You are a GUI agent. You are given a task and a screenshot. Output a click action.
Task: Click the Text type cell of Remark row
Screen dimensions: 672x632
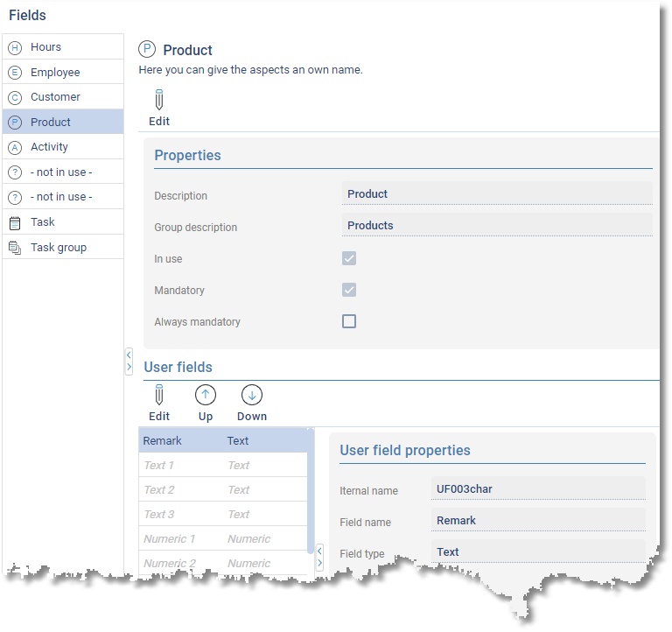238,441
